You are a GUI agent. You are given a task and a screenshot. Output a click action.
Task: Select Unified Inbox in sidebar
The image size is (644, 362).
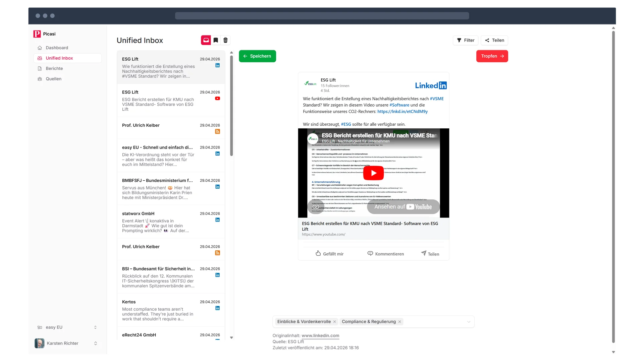coord(67,58)
